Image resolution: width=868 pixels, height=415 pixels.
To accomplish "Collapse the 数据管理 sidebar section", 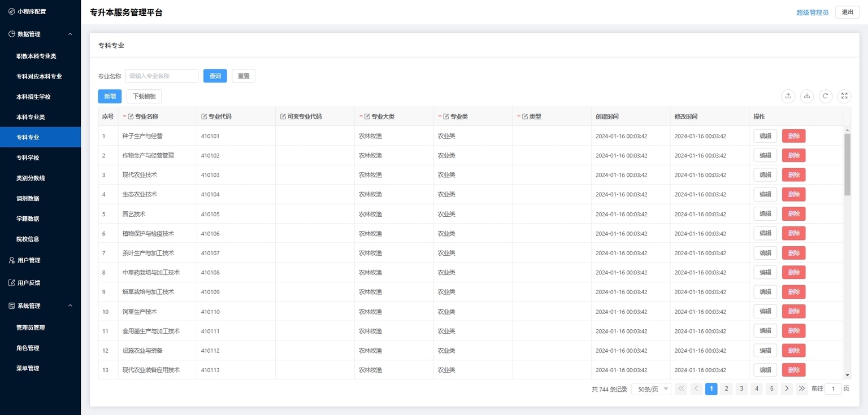I will coord(70,34).
